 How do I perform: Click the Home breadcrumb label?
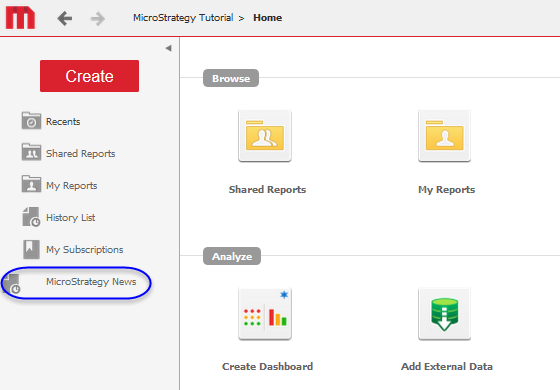coord(268,18)
